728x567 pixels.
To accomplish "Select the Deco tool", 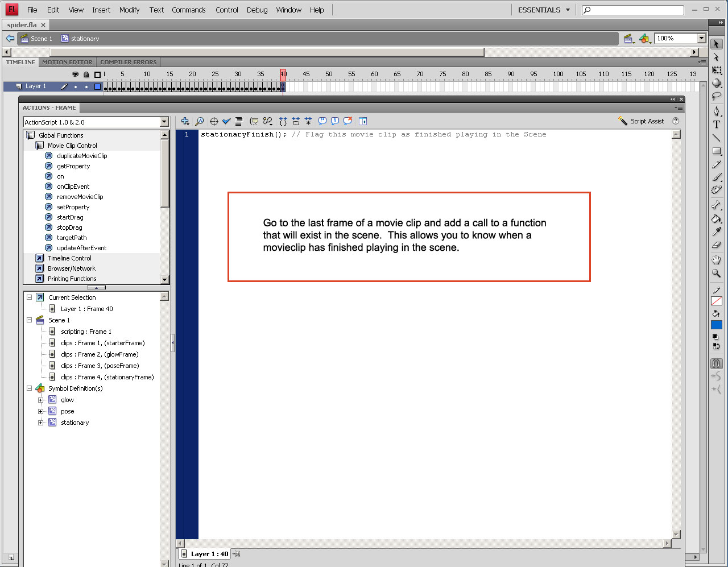I will pyautogui.click(x=716, y=191).
